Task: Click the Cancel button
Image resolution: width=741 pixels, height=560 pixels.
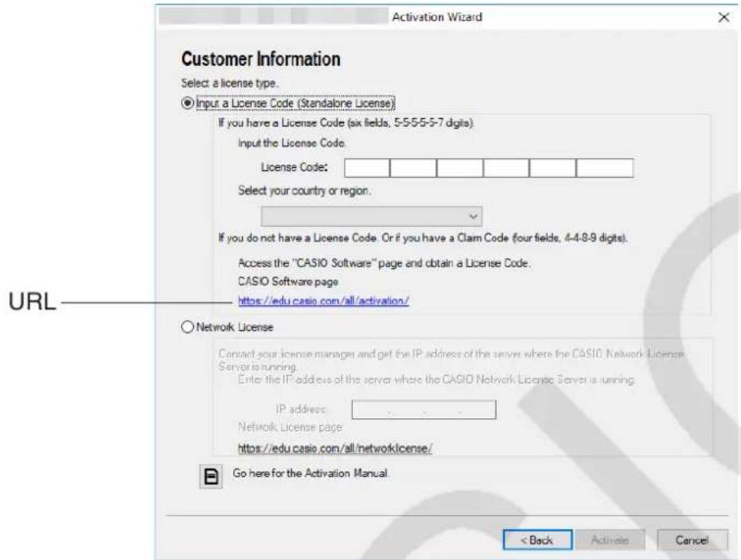Action: (692, 540)
